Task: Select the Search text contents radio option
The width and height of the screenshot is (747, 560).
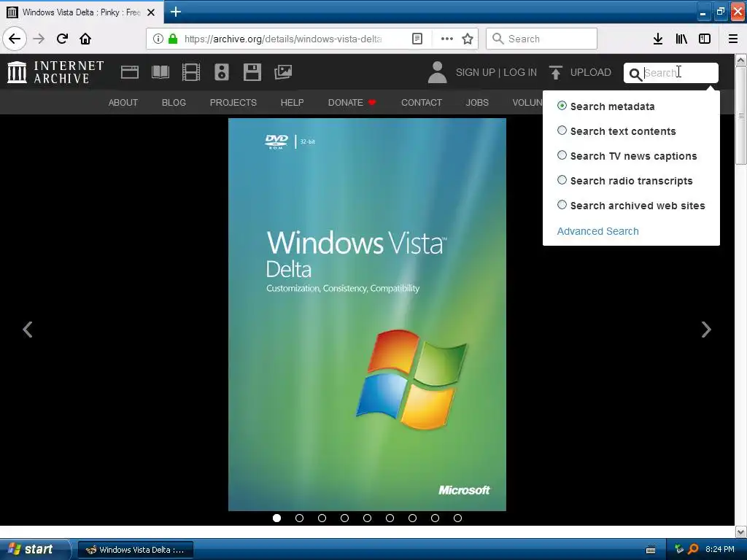Action: point(562,131)
